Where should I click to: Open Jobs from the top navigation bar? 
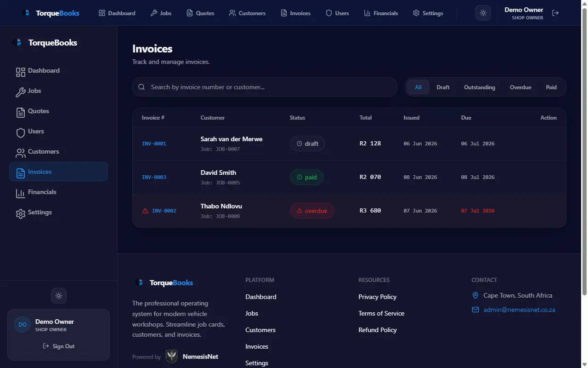pyautogui.click(x=161, y=13)
